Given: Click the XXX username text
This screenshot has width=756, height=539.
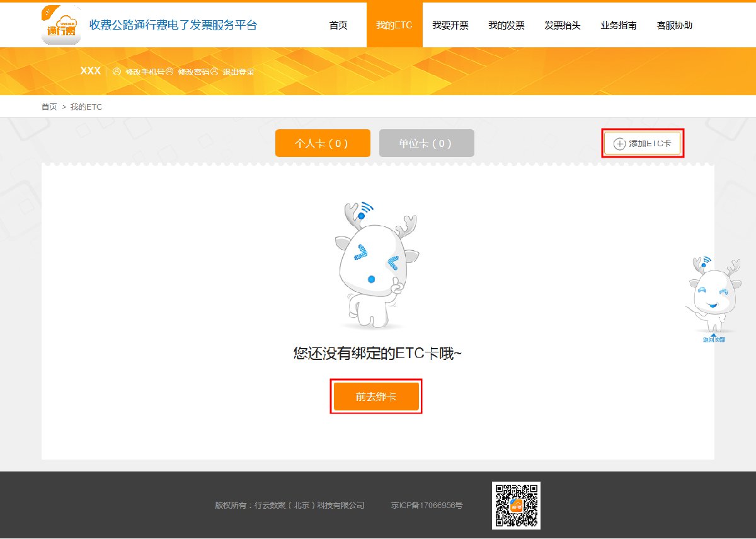Looking at the screenshot, I should (x=91, y=71).
